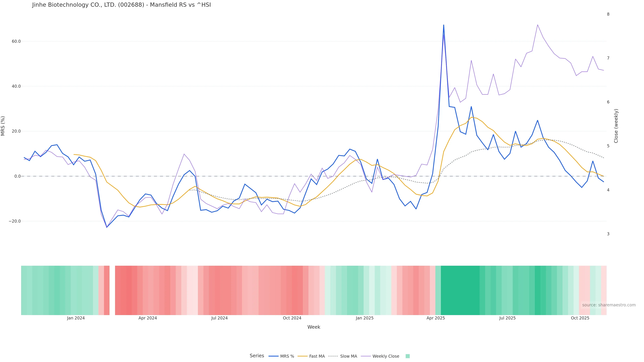Screen dimensions: 644x362
Task: Click the chart title mentioning Mansfield RS
Action: click(121, 5)
